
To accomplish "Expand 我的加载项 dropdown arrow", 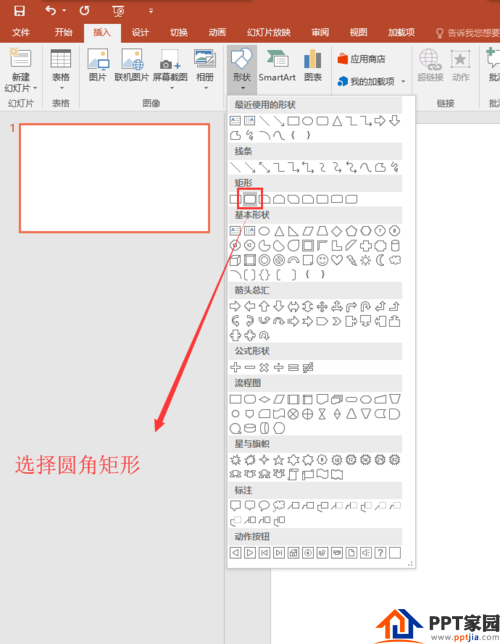I will [x=403, y=81].
